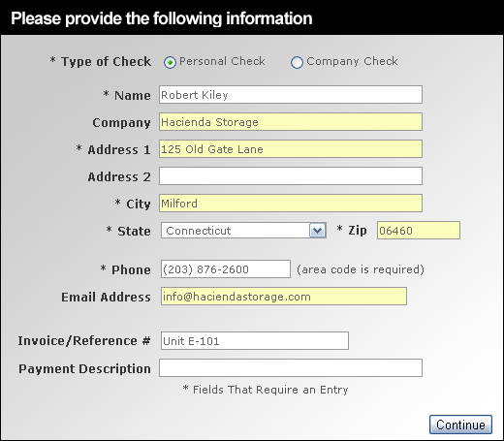The width and height of the screenshot is (504, 441).
Task: Click the Zip field with 06460
Action: [x=419, y=231]
